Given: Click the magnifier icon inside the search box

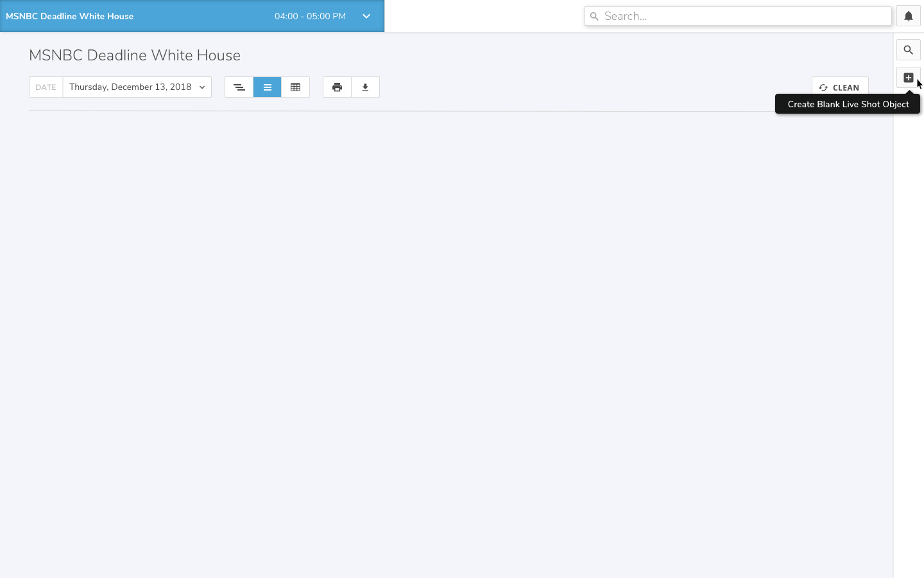Looking at the screenshot, I should coord(594,17).
